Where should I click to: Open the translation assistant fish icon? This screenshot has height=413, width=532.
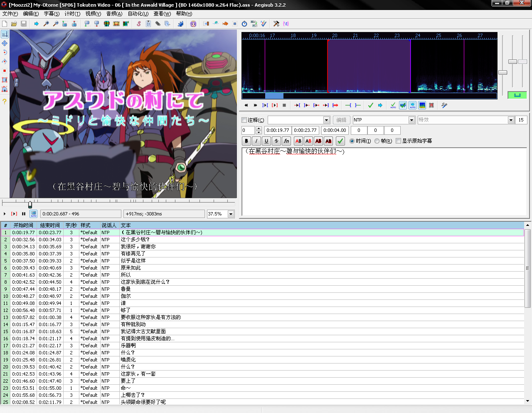click(x=225, y=24)
